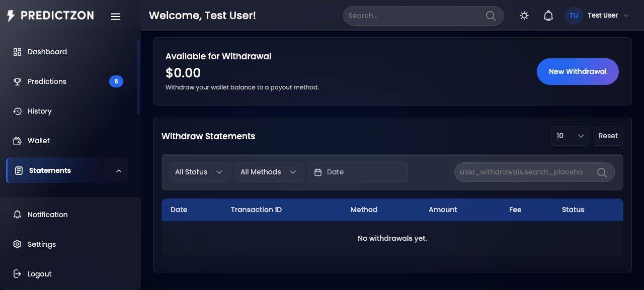This screenshot has height=290, width=644.
Task: Expand the Test User account chevron
Action: point(626,16)
